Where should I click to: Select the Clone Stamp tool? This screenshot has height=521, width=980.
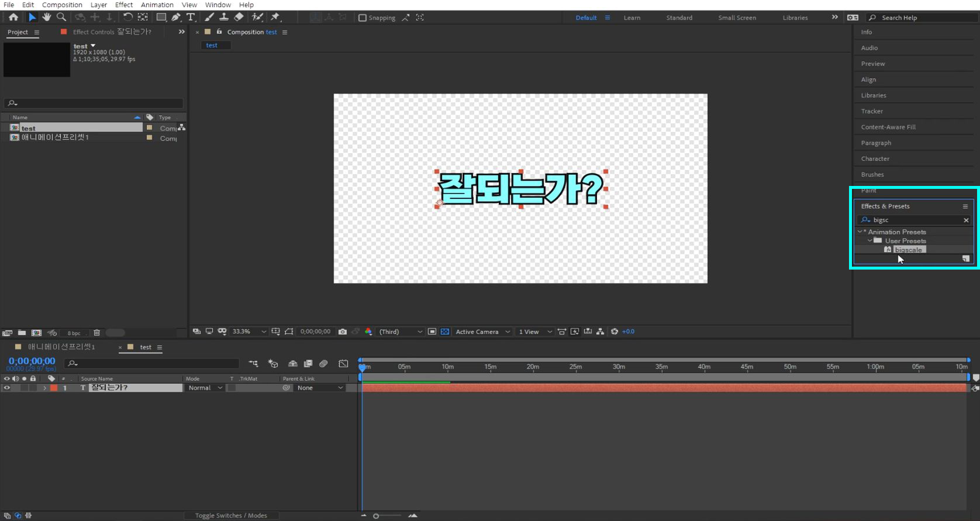pos(223,18)
